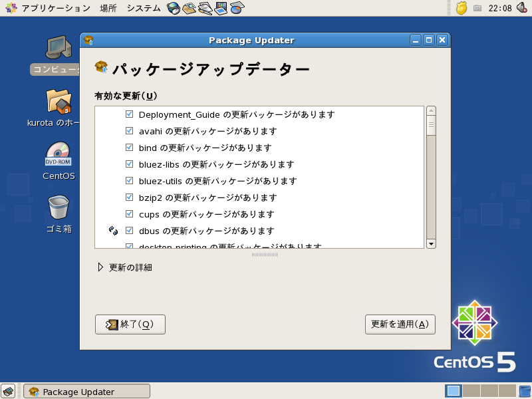Viewport: 532px width, 399px height.
Task: Toggle the bluez-libs update checkbox
Action: coord(129,164)
